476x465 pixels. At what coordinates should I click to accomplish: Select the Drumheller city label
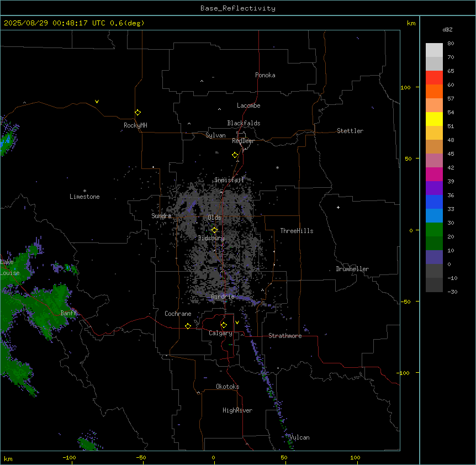[x=352, y=269]
